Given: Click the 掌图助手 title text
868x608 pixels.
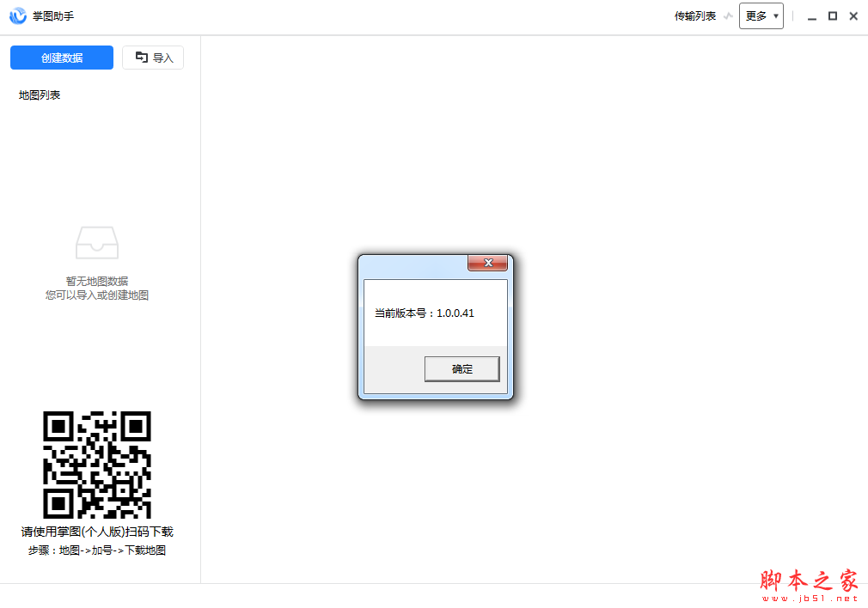Looking at the screenshot, I should coord(53,16).
